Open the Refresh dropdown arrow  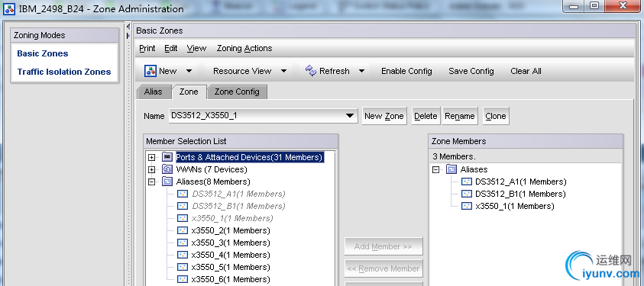[361, 71]
